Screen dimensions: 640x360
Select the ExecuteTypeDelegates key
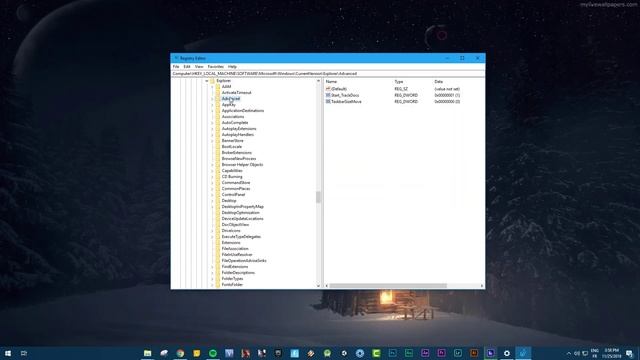pyautogui.click(x=241, y=237)
